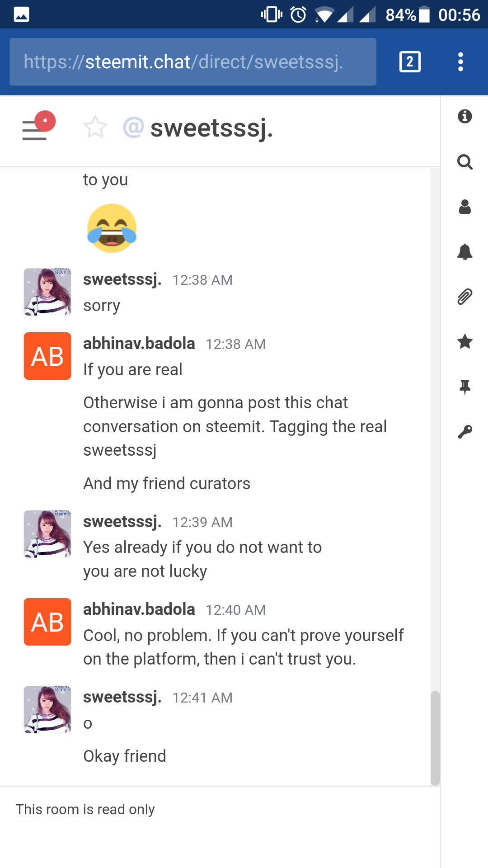The width and height of the screenshot is (488, 868).
Task: Tap the laughing-crying emoji message
Action: coord(112,227)
